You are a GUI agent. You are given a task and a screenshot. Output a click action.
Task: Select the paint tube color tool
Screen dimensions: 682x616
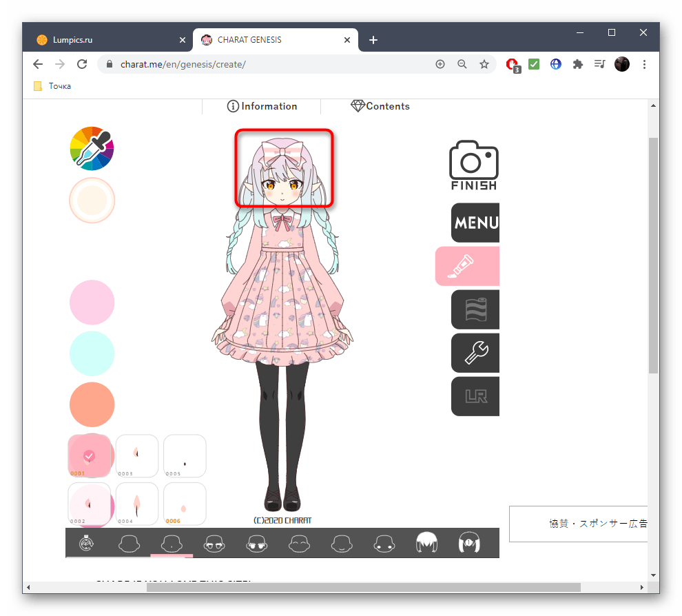tap(468, 266)
